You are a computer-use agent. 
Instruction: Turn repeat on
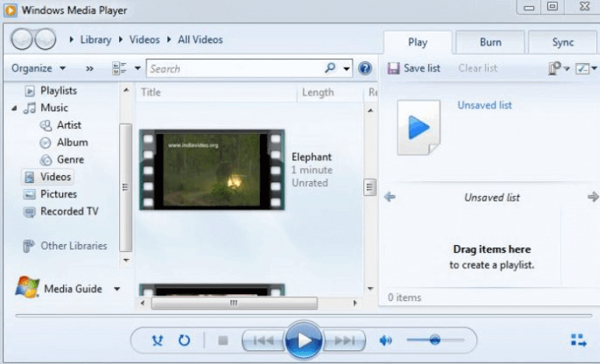point(184,340)
